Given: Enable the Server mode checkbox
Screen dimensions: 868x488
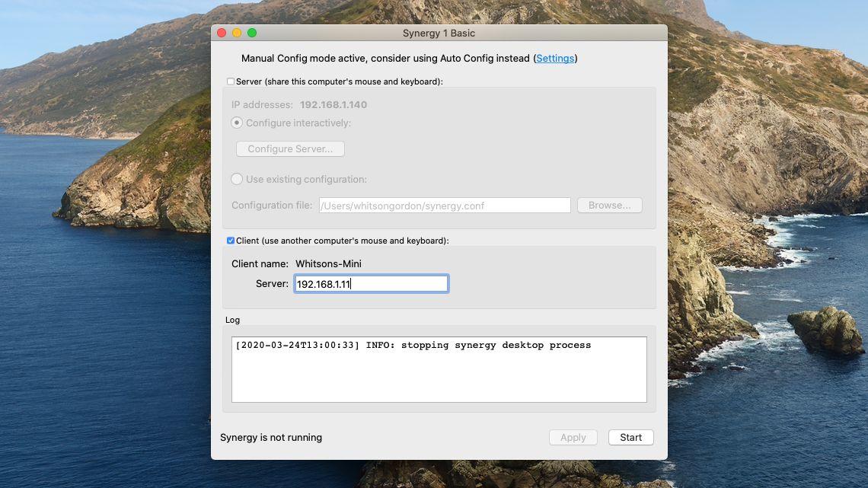Looking at the screenshot, I should coord(230,81).
